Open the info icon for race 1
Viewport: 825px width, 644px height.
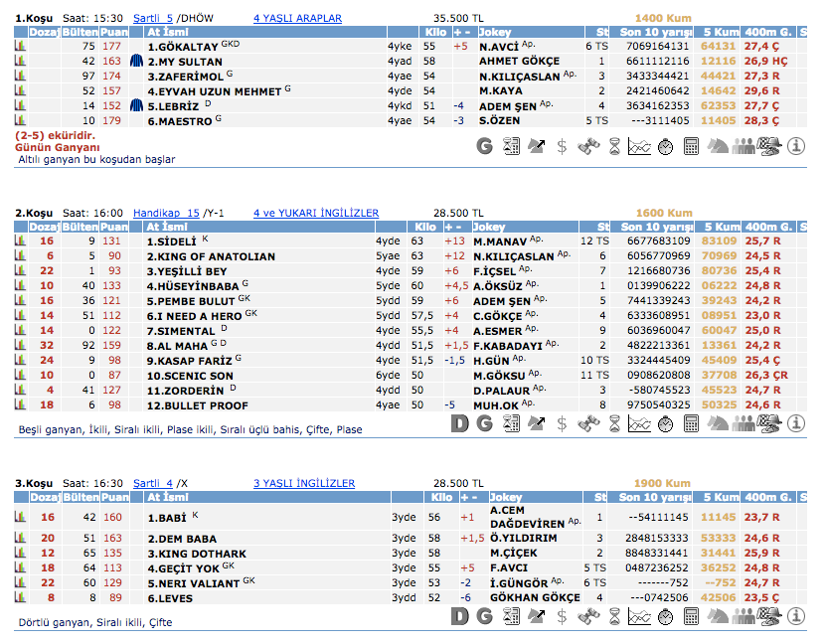pyautogui.click(x=796, y=147)
